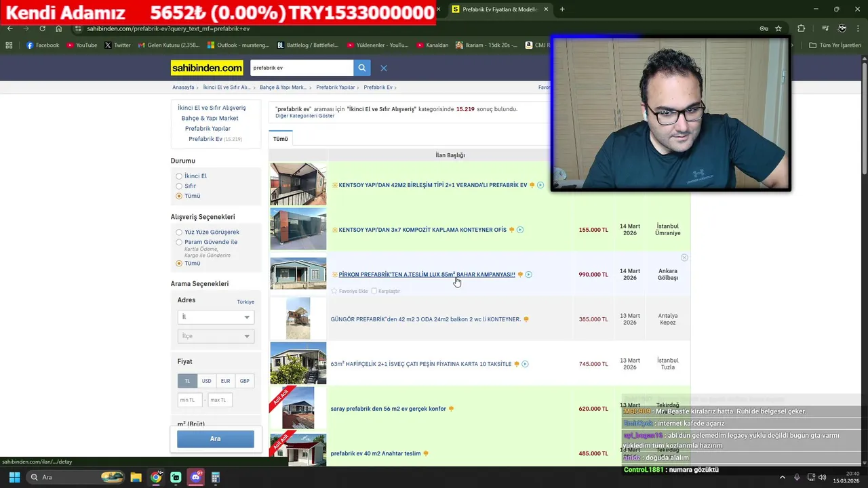Open saray prefabrik 56 m2 listing
This screenshot has height=488, width=868.
pyautogui.click(x=389, y=409)
